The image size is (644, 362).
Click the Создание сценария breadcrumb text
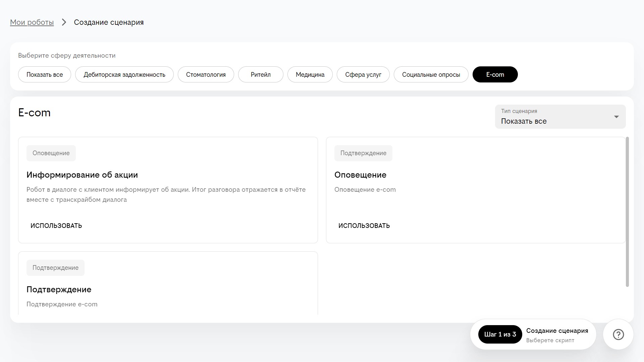[109, 22]
